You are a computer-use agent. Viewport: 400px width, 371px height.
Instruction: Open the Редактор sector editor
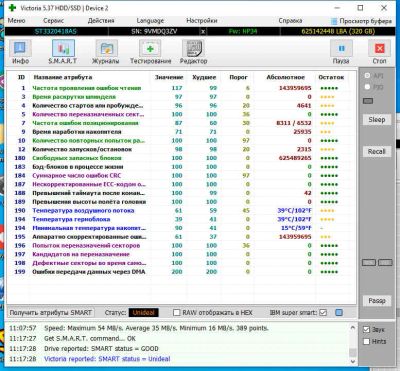pyautogui.click(x=193, y=52)
